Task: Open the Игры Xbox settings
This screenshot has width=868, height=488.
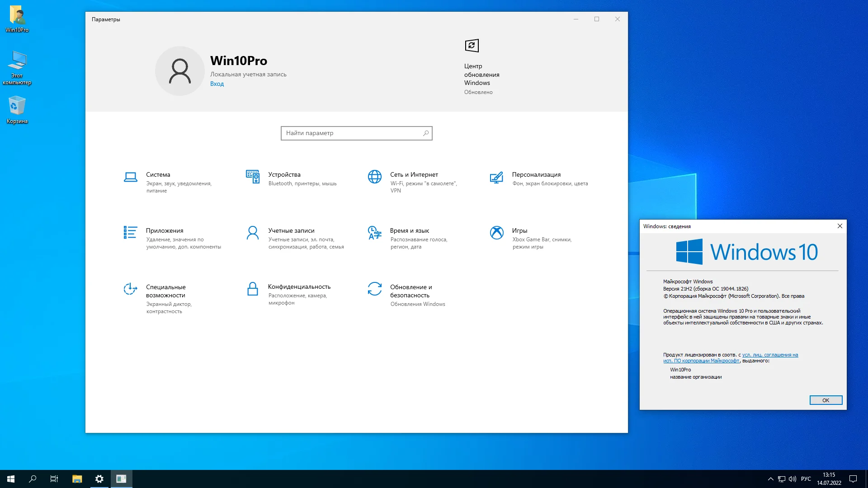Action: [x=519, y=231]
